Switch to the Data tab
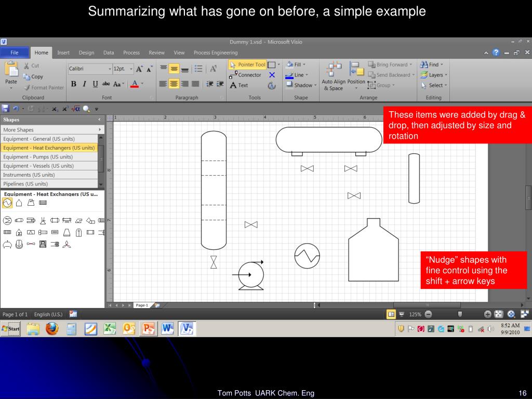 (109, 52)
